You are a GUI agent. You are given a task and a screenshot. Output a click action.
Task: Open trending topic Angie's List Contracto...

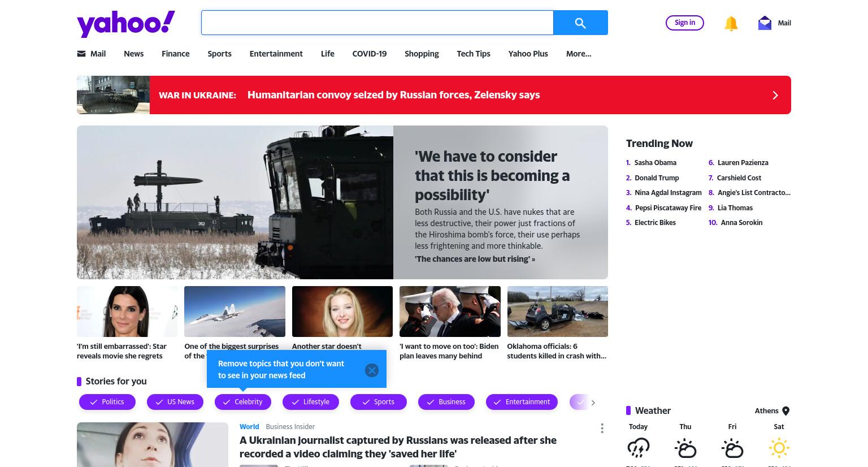point(754,193)
